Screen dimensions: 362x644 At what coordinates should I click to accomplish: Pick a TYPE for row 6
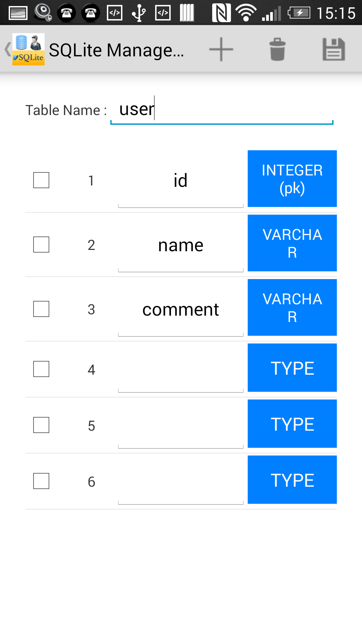pos(292,480)
